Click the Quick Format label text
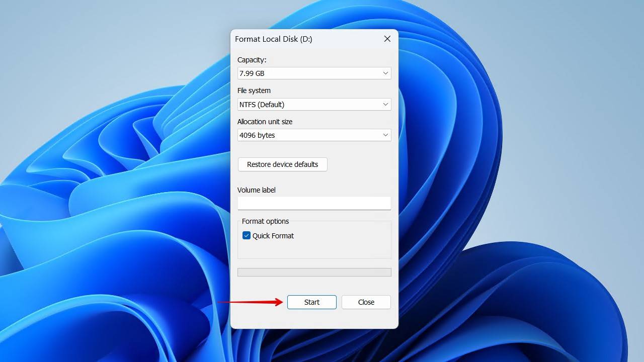This screenshot has width=644, height=362. click(x=273, y=236)
